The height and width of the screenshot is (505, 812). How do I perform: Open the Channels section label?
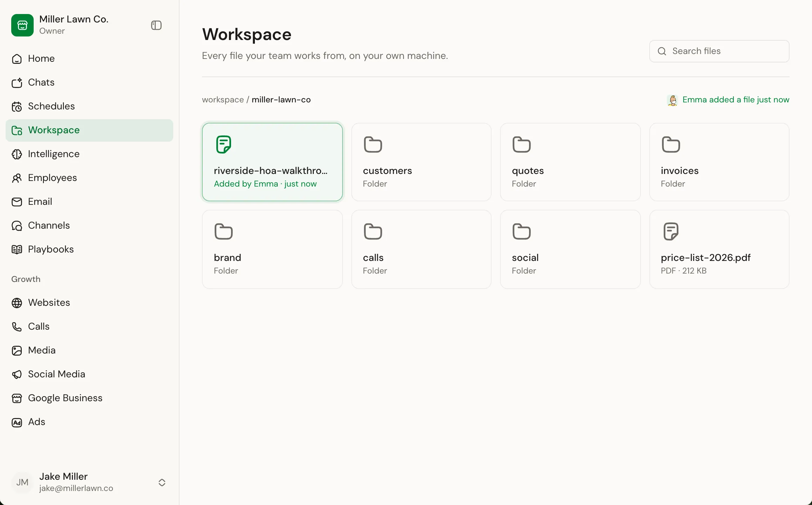click(49, 225)
